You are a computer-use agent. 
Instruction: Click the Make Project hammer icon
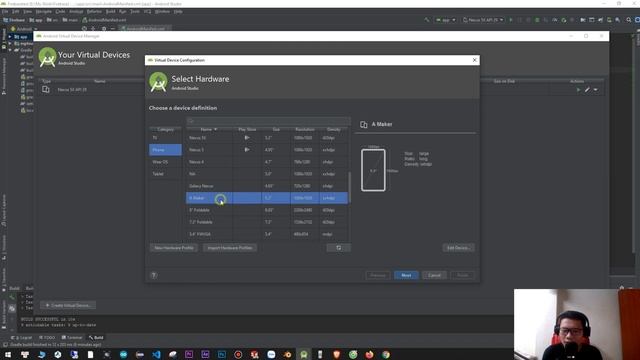click(427, 20)
